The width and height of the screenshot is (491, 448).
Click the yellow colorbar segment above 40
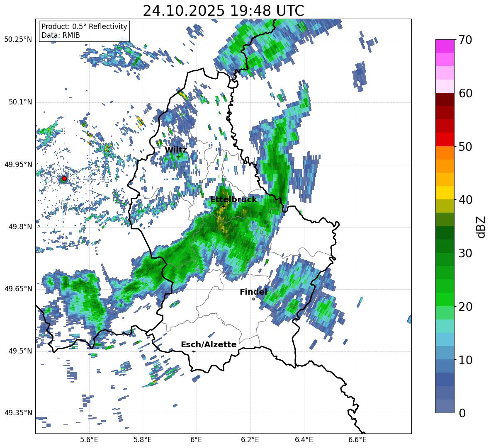[445, 193]
